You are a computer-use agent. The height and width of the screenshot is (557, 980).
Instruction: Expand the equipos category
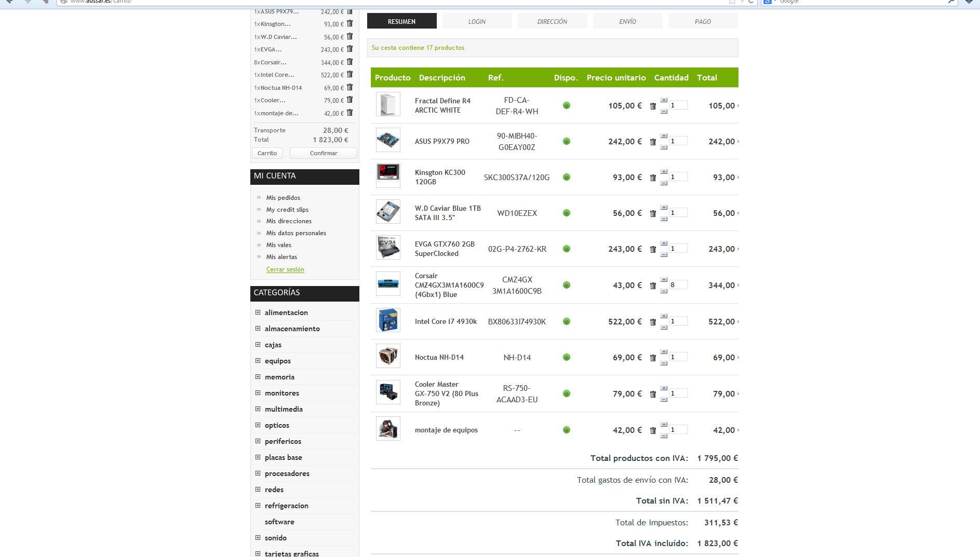click(258, 361)
